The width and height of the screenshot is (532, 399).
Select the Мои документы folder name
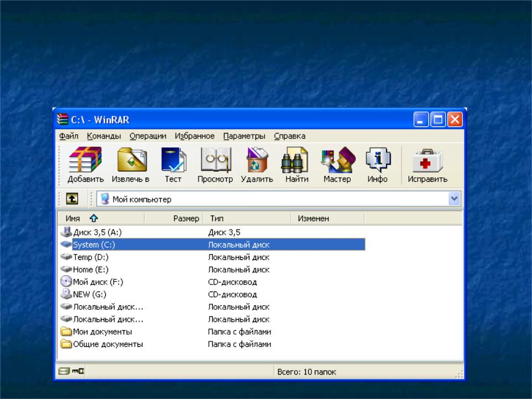[x=103, y=331]
